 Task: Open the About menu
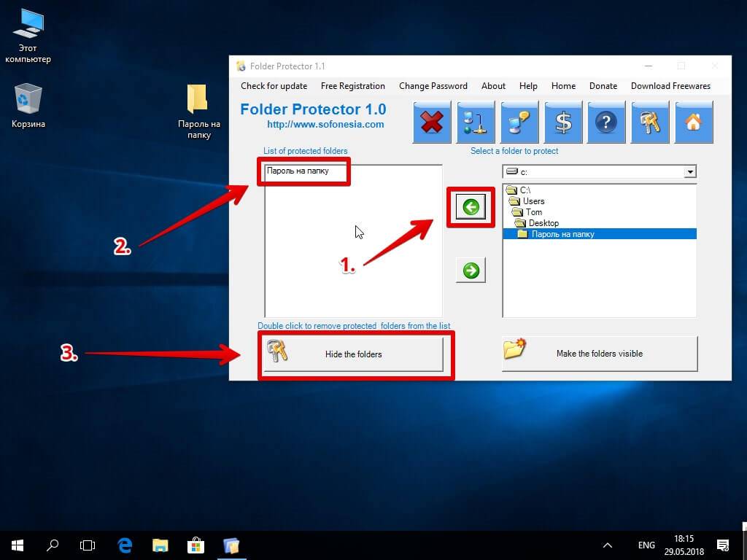pyautogui.click(x=493, y=86)
